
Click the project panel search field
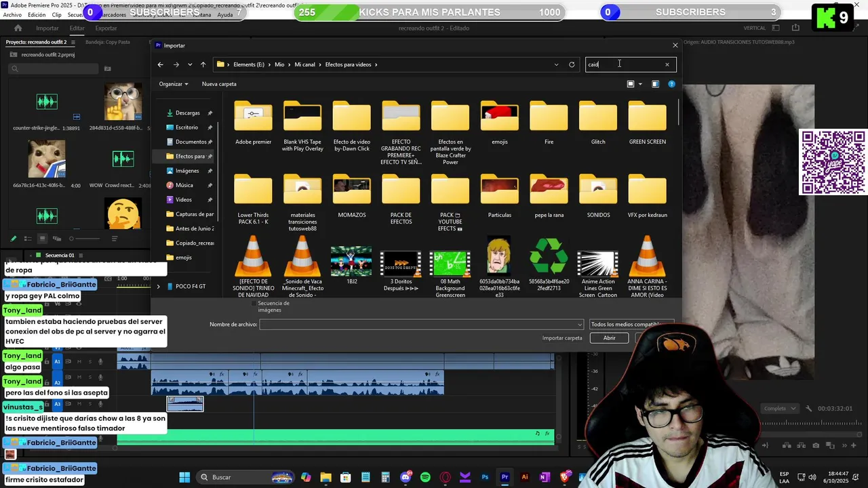tap(54, 68)
